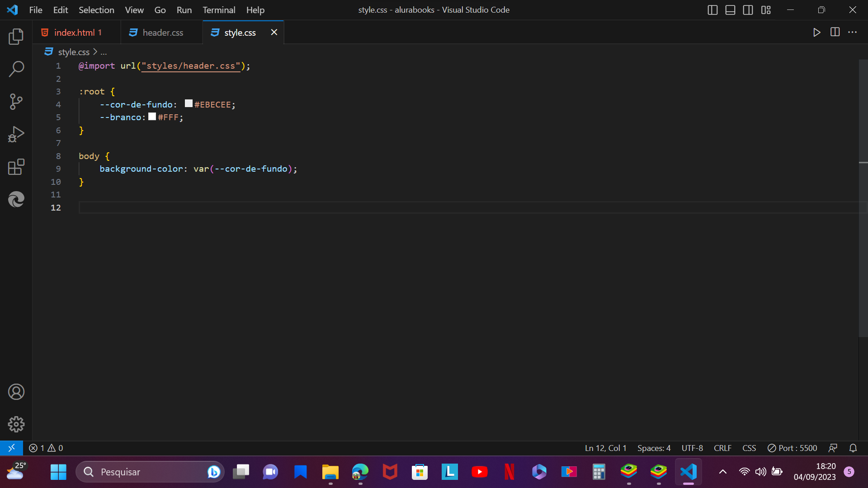Open Task View from the taskbar

[241, 472]
